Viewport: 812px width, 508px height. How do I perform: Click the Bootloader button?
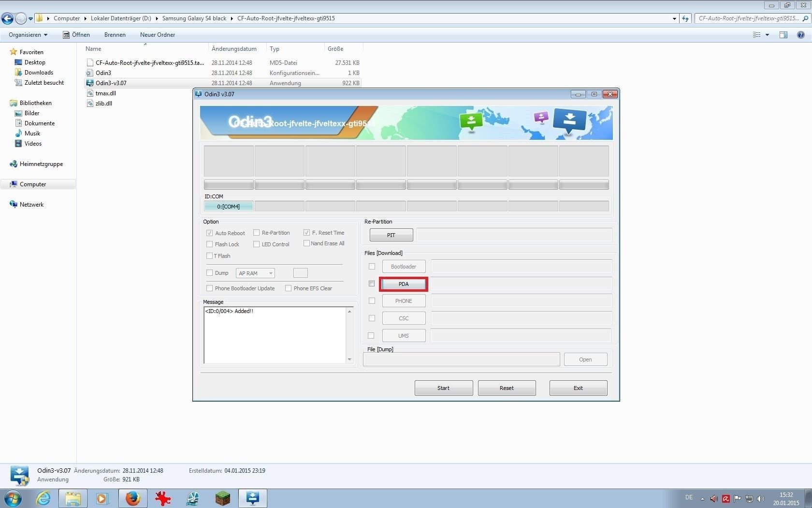coord(404,267)
